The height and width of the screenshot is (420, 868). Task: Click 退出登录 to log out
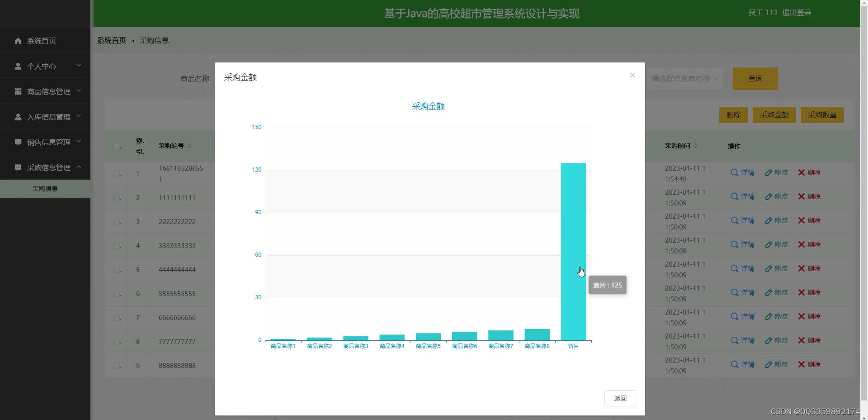pyautogui.click(x=797, y=13)
